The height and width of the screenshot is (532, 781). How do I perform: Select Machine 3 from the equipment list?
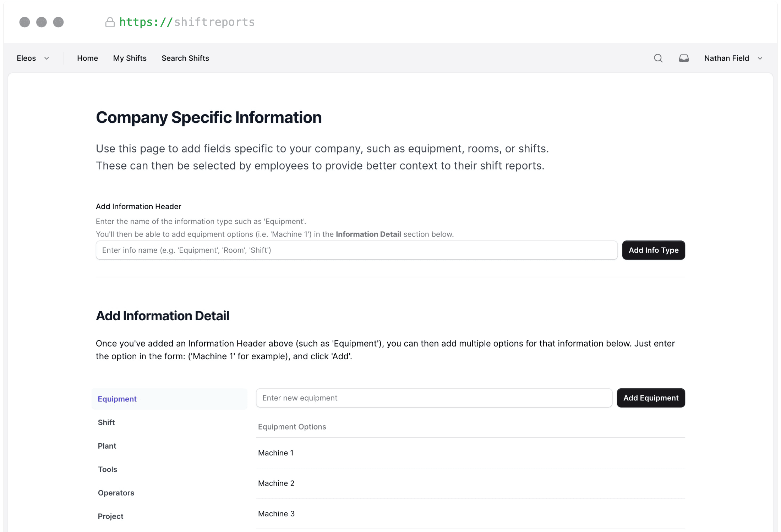click(276, 513)
